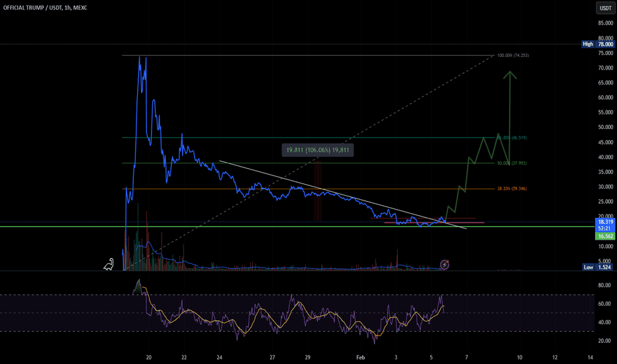Screen dimensions: 617x364
Task: Click the 70.000 price axis value
Action: tap(606, 68)
